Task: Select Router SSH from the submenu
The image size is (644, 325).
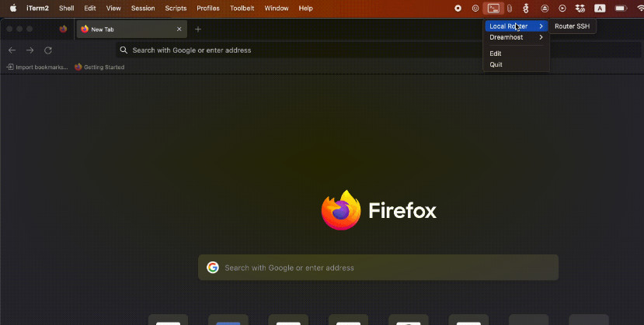Action: pos(572,26)
